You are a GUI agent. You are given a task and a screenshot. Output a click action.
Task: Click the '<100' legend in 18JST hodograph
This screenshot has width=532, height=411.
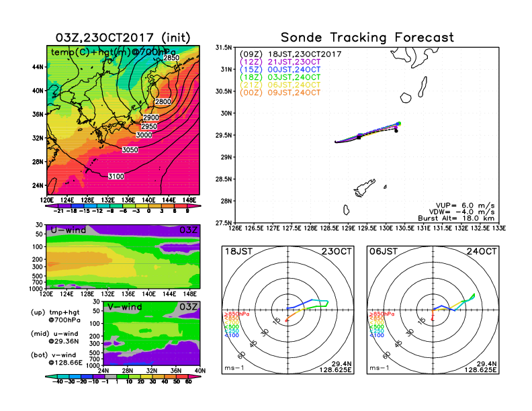point(231,335)
